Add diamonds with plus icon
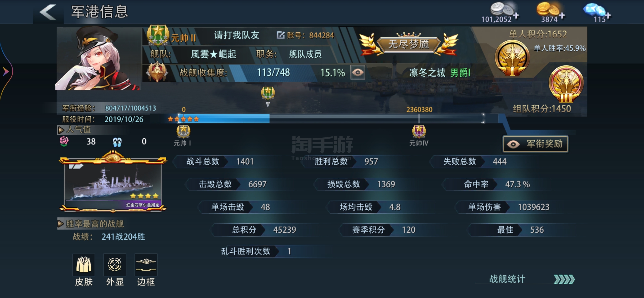The width and height of the screenshot is (644, 298). (608, 16)
